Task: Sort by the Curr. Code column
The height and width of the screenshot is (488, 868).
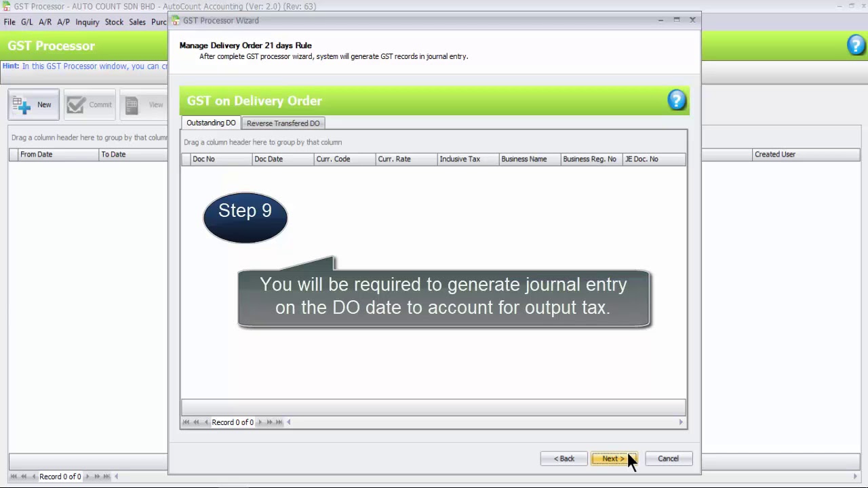Action: click(344, 159)
